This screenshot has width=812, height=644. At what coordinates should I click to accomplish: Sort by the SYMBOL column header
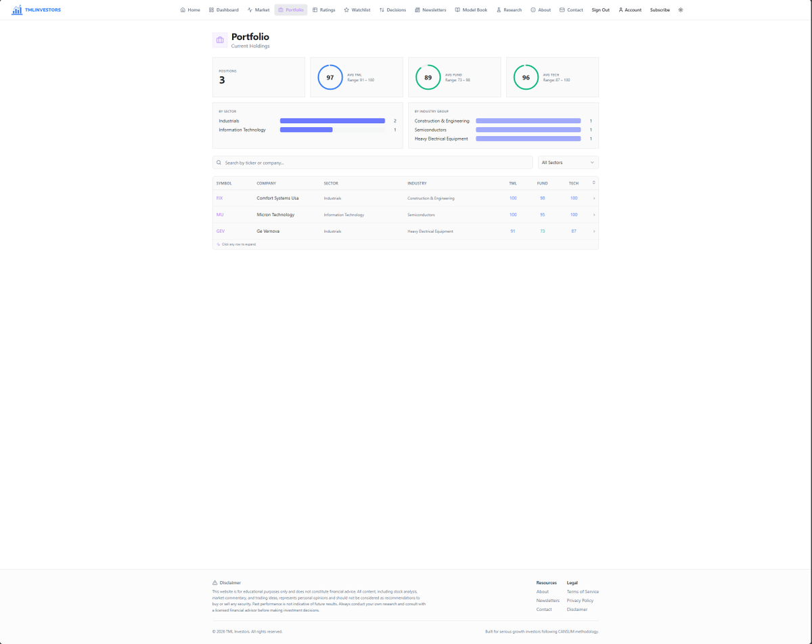click(x=224, y=183)
